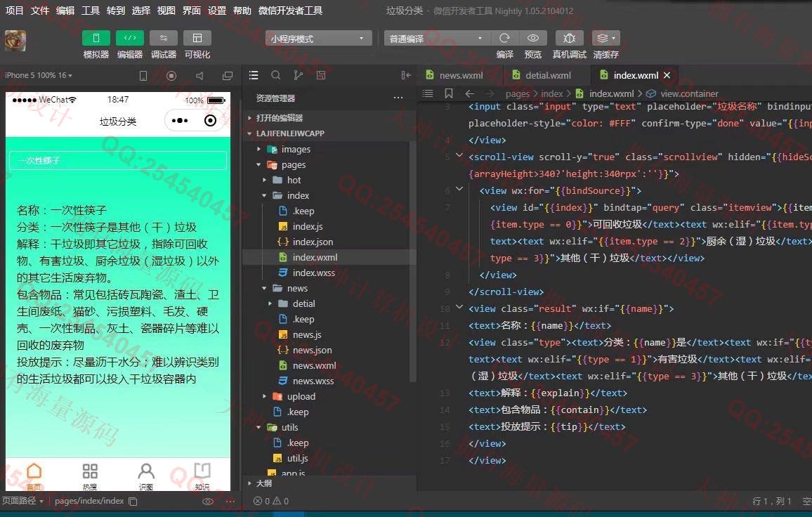
Task: Expand the 大纲 outline section
Action: tap(329, 483)
